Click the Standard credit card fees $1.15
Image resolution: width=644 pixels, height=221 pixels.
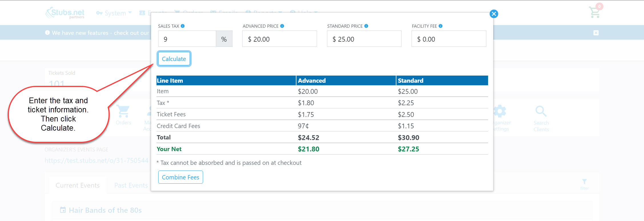pos(406,126)
